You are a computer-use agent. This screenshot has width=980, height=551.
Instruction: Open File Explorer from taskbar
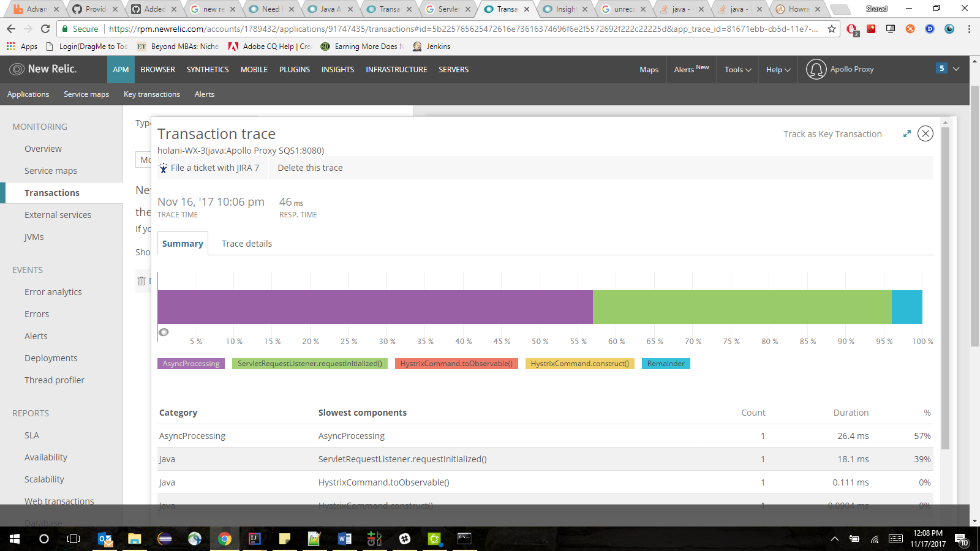pyautogui.click(x=135, y=539)
